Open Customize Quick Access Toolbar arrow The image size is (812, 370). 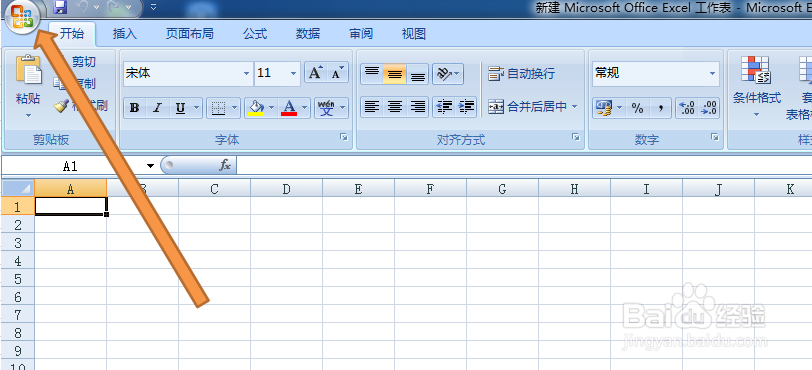(153, 7)
